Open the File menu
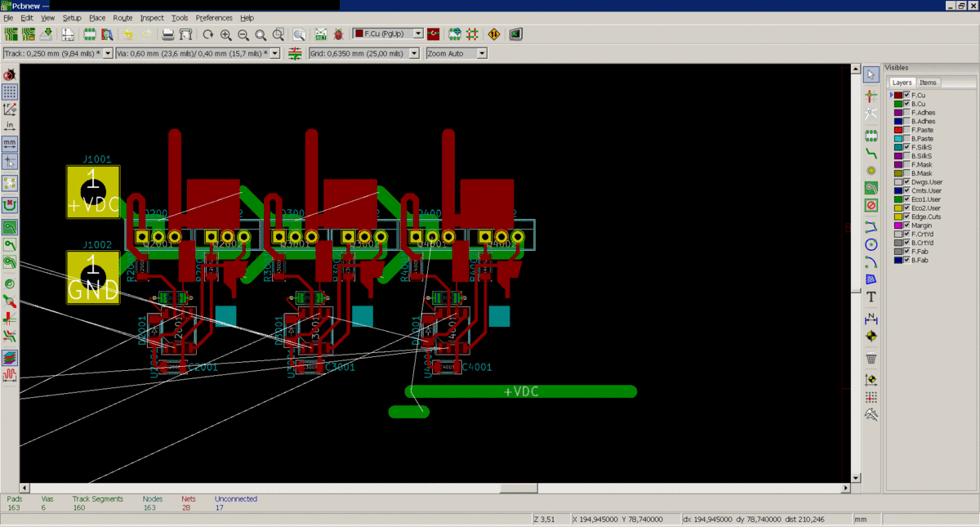 8,17
